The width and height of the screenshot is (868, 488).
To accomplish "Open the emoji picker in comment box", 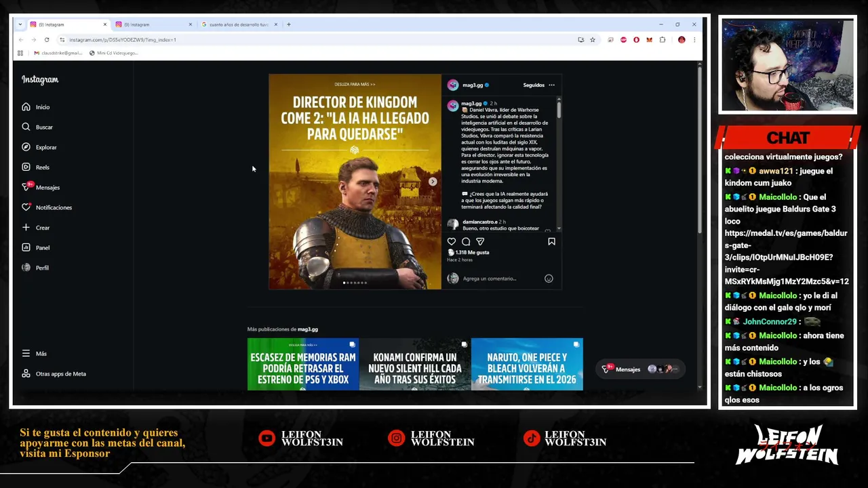I will tap(549, 279).
